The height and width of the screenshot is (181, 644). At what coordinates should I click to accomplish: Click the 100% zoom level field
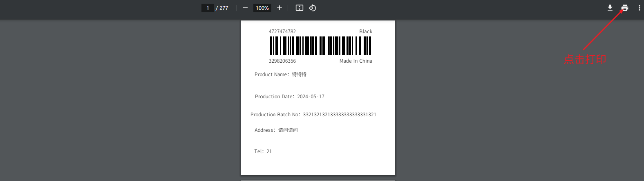tap(262, 8)
